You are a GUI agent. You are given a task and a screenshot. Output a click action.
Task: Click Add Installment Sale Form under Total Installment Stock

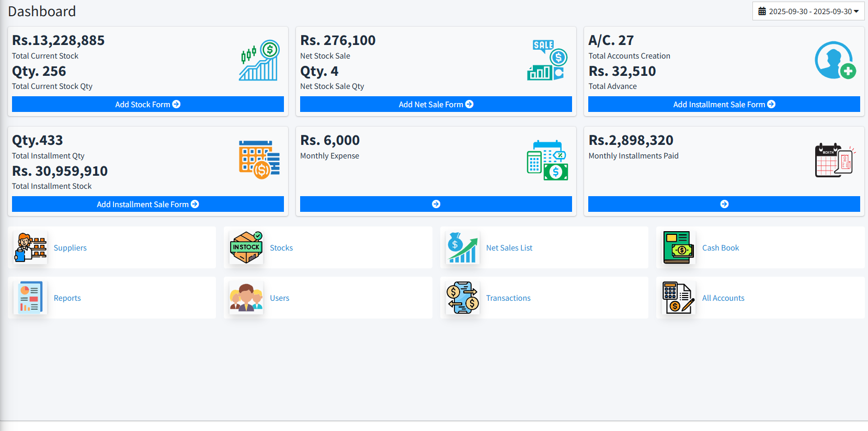pyautogui.click(x=147, y=204)
